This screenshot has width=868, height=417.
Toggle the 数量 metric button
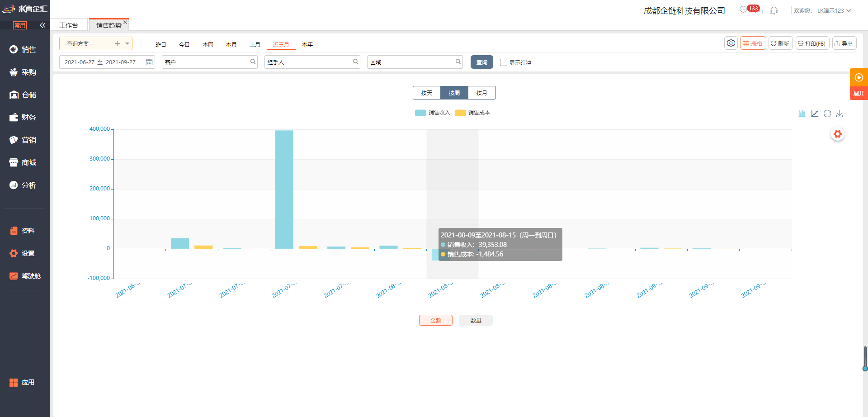click(476, 320)
